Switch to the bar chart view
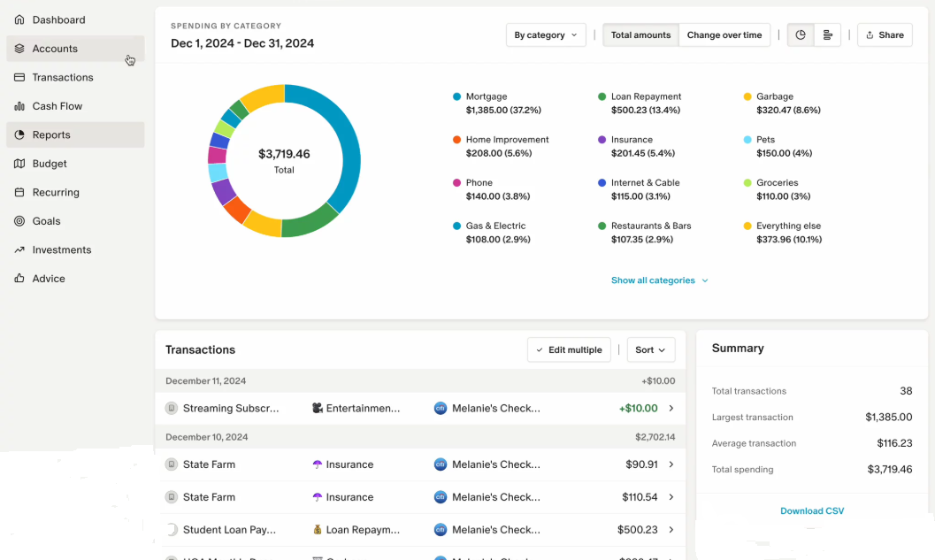The image size is (935, 560). pos(828,35)
